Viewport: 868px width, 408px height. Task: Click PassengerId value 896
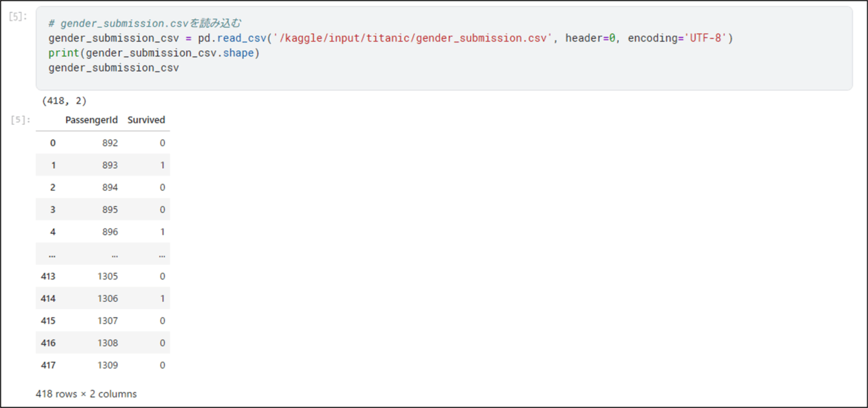pyautogui.click(x=110, y=232)
